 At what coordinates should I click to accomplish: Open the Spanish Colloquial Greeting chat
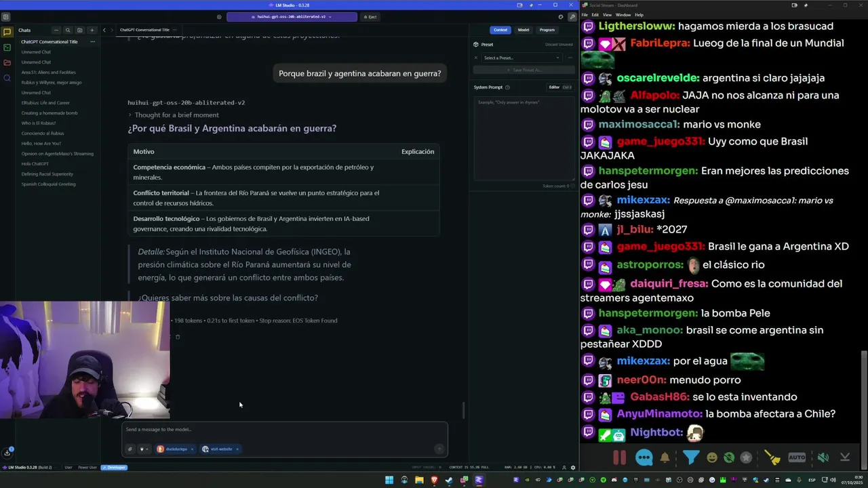49,184
